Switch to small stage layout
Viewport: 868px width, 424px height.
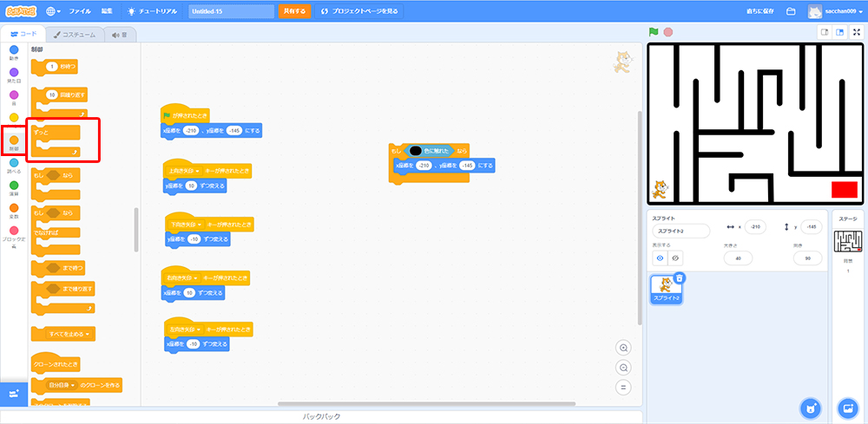825,32
